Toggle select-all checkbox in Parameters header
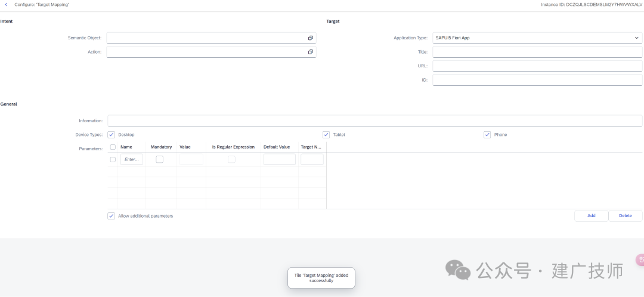The height and width of the screenshot is (297, 644). (113, 147)
